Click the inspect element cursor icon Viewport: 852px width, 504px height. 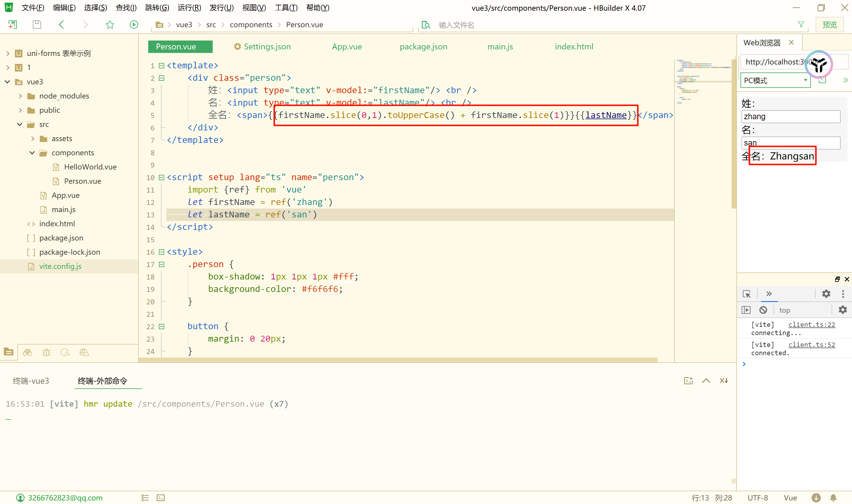(x=746, y=294)
